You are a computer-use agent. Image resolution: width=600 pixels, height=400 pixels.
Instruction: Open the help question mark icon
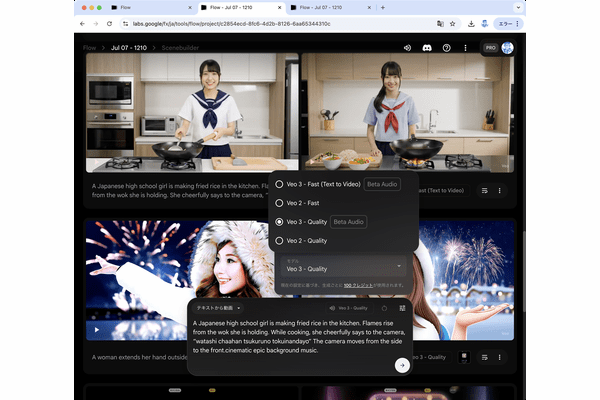point(446,48)
